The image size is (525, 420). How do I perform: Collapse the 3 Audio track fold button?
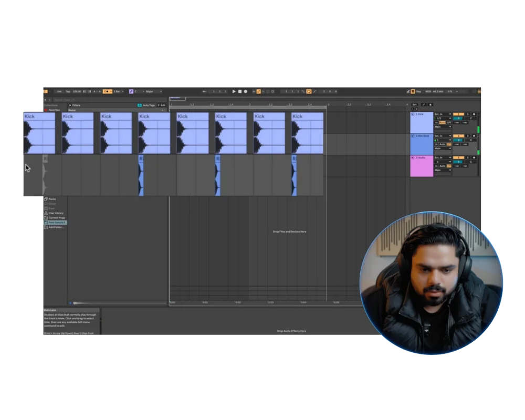[x=413, y=157]
